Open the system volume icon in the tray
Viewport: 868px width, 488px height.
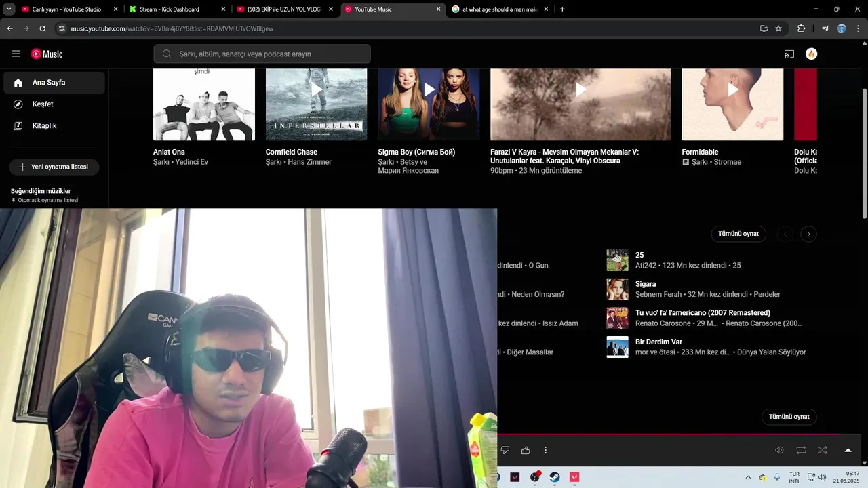(x=823, y=477)
